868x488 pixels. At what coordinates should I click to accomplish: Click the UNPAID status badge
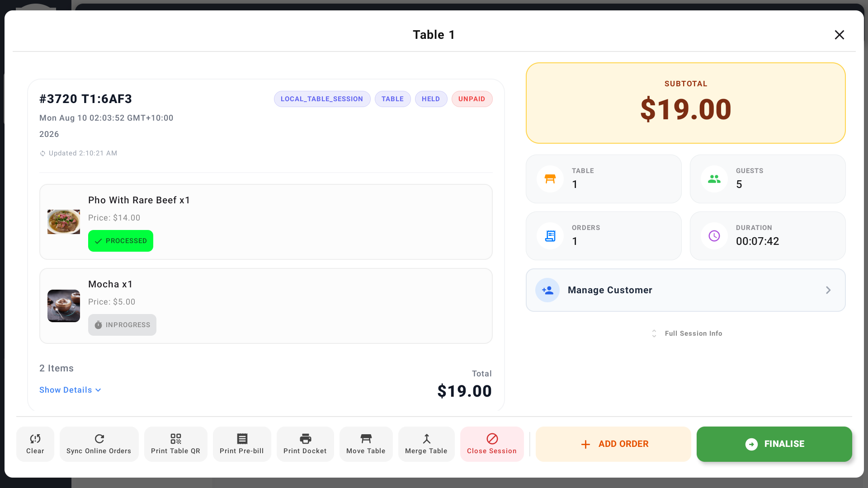472,99
